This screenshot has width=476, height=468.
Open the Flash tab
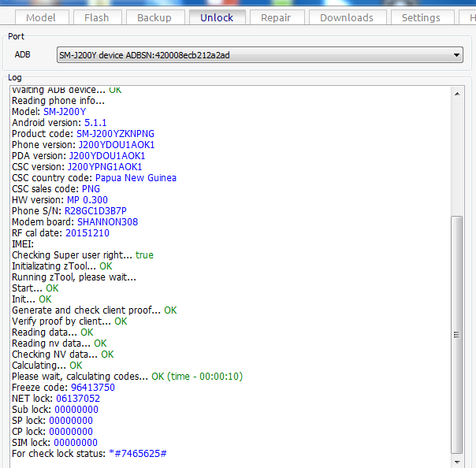tap(96, 17)
